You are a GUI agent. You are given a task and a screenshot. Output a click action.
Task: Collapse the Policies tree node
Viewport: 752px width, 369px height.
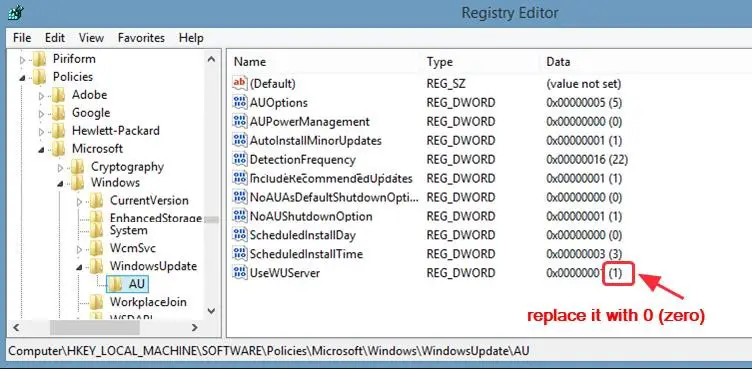(x=22, y=77)
